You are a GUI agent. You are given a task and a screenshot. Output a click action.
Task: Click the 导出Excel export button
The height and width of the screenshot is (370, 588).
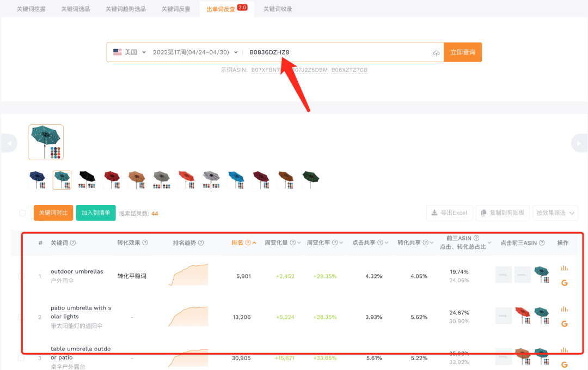click(x=449, y=213)
